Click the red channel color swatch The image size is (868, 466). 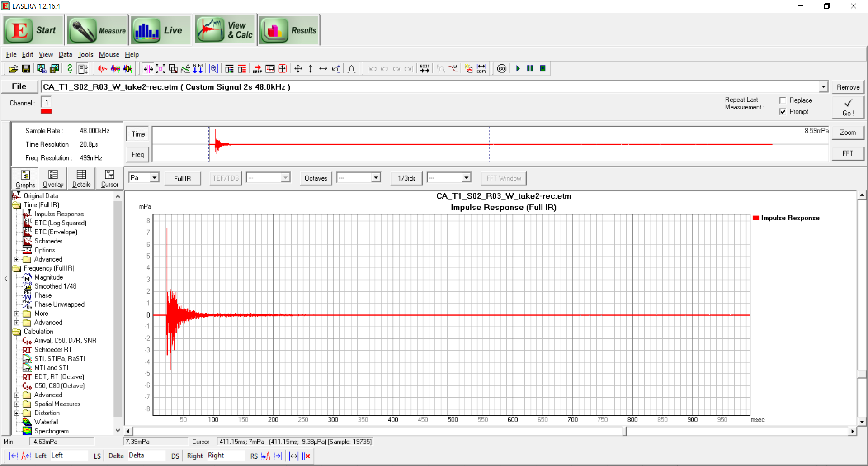click(x=46, y=112)
